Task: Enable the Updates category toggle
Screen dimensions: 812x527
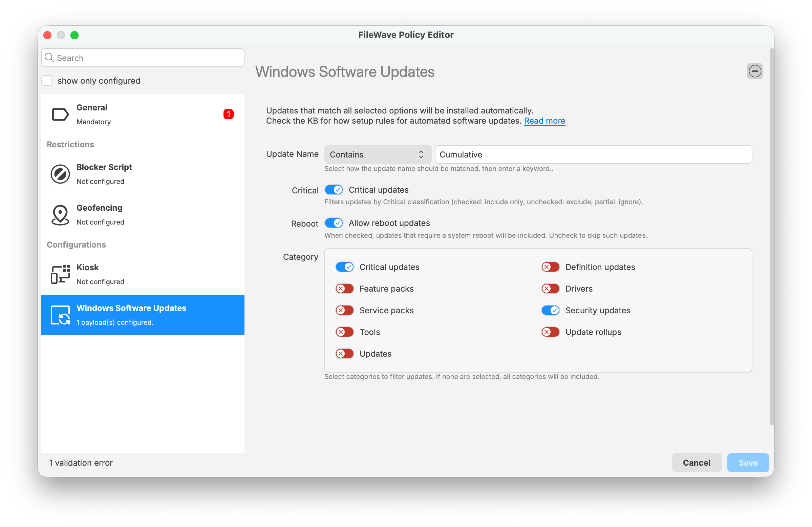Action: click(x=345, y=354)
